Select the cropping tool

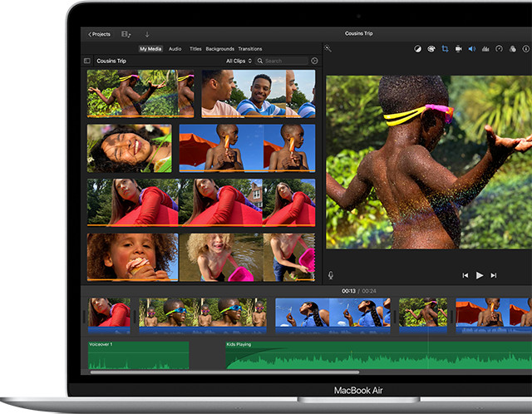(445, 49)
